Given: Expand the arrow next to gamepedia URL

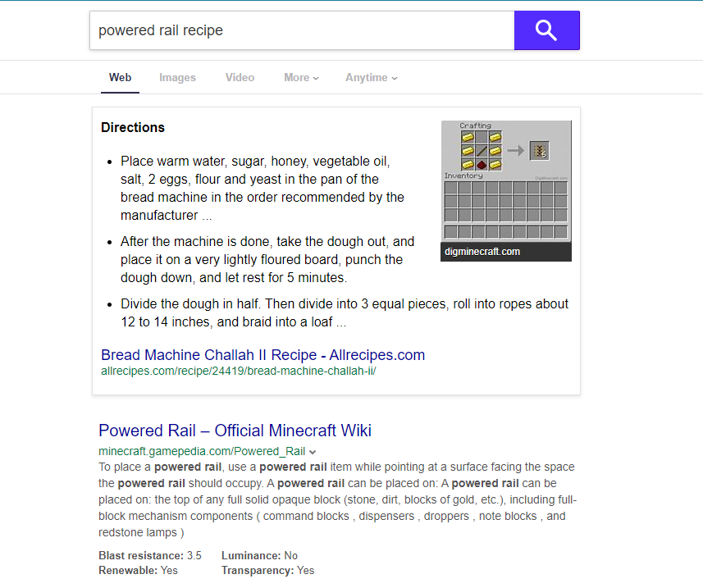Looking at the screenshot, I should pyautogui.click(x=313, y=452).
